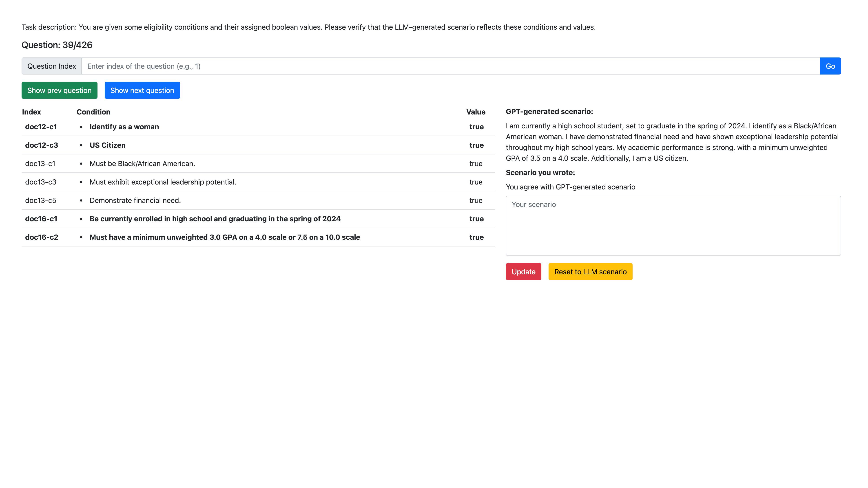
Task: Show the previous question
Action: [x=59, y=90]
